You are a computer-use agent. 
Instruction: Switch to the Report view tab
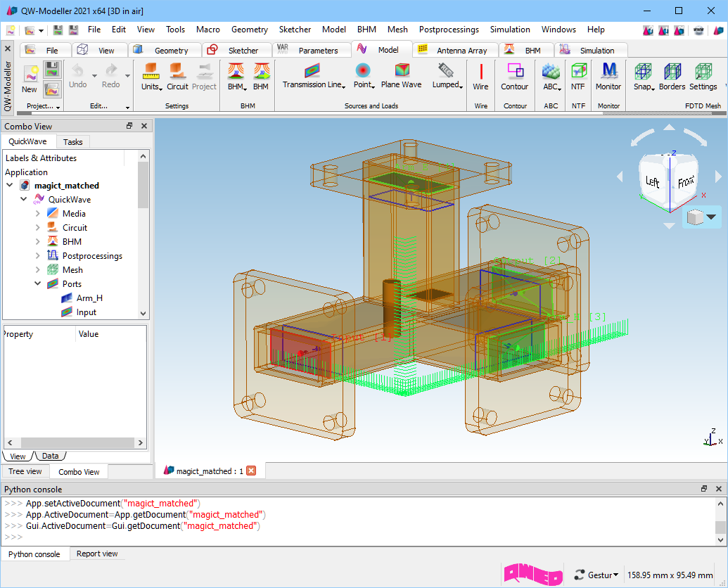coord(97,554)
